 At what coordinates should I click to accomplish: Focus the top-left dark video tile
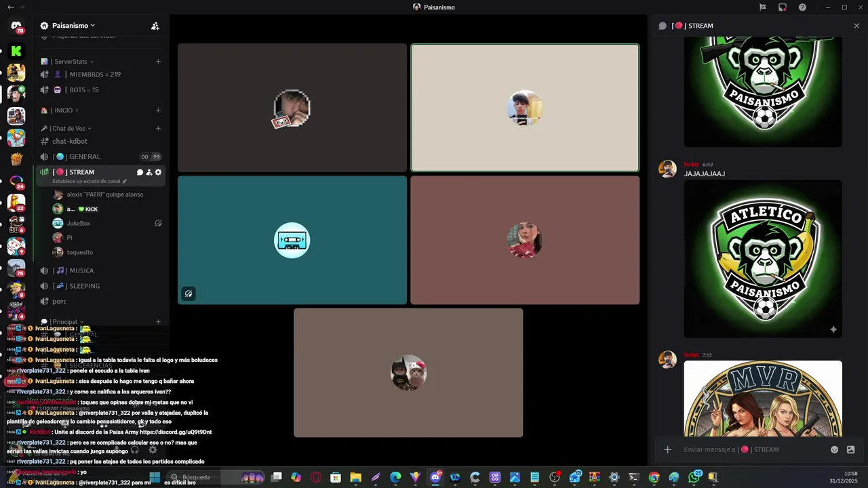(292, 108)
